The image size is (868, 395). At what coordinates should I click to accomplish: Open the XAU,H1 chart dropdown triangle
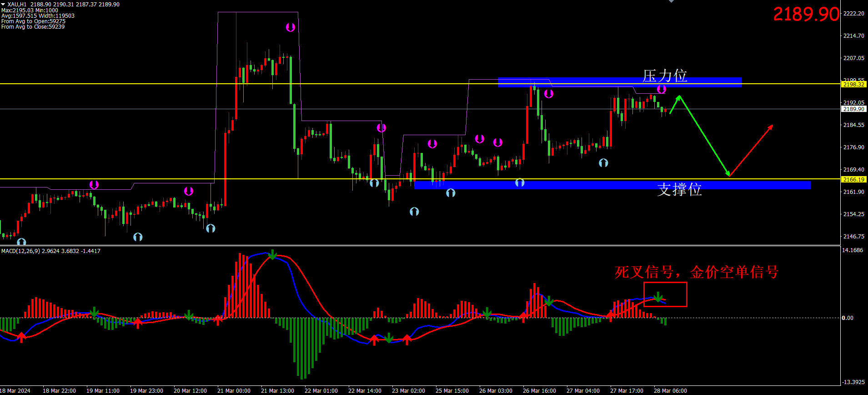point(3,4)
